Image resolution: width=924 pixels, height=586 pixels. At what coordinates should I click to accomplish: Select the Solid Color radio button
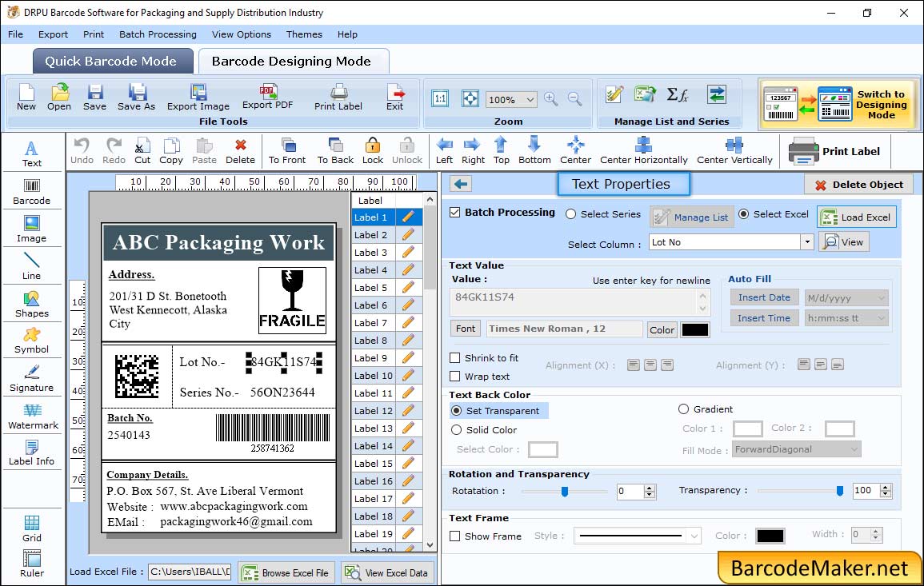[x=456, y=430]
